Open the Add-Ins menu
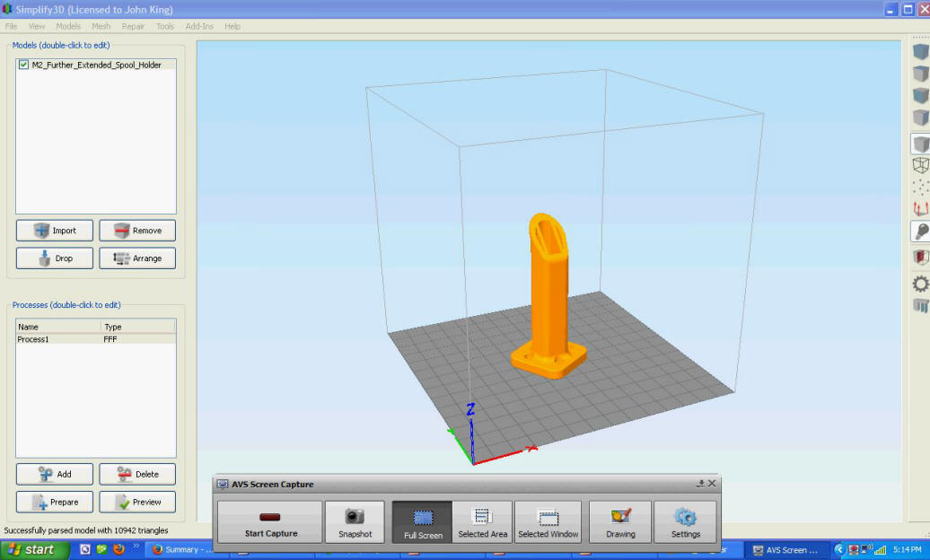The width and height of the screenshot is (930, 560). 199,26
